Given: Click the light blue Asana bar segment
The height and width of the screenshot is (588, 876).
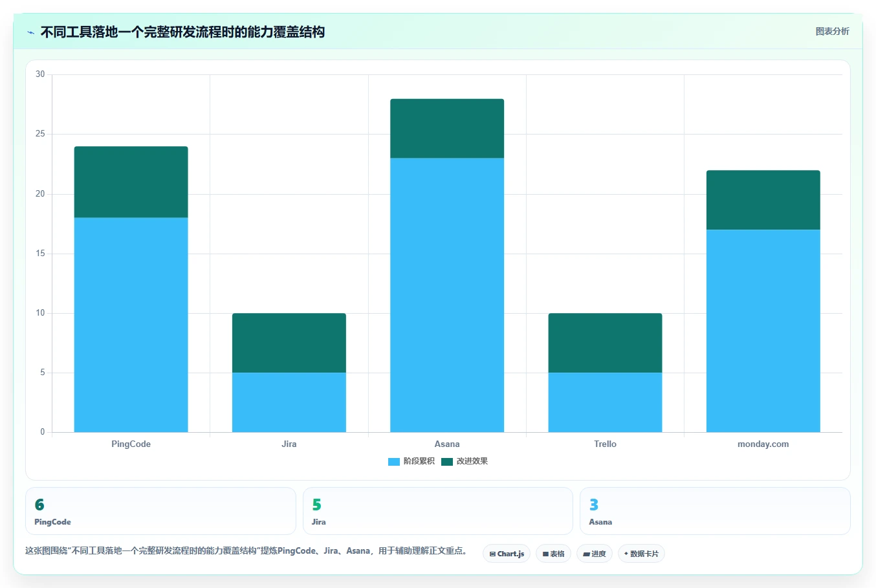Looking at the screenshot, I should point(447,295).
